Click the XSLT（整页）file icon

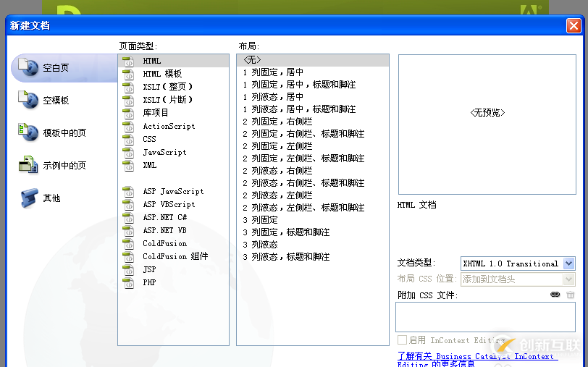[128, 87]
